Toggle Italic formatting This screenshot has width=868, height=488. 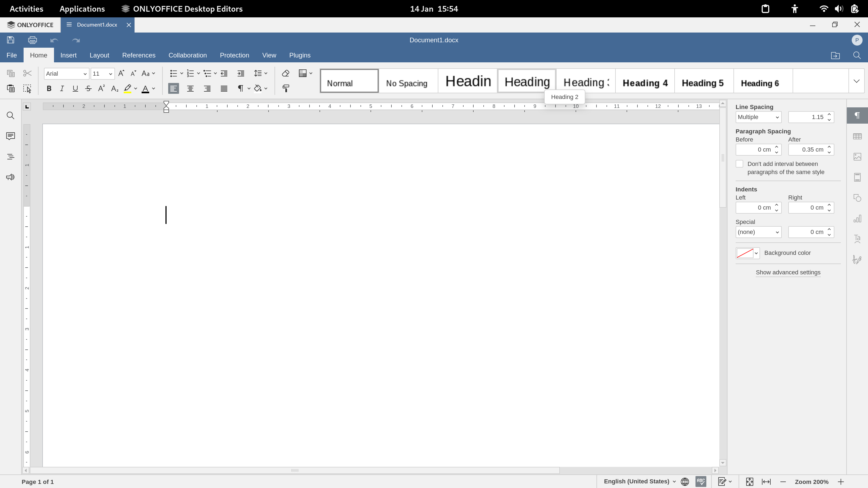(62, 88)
